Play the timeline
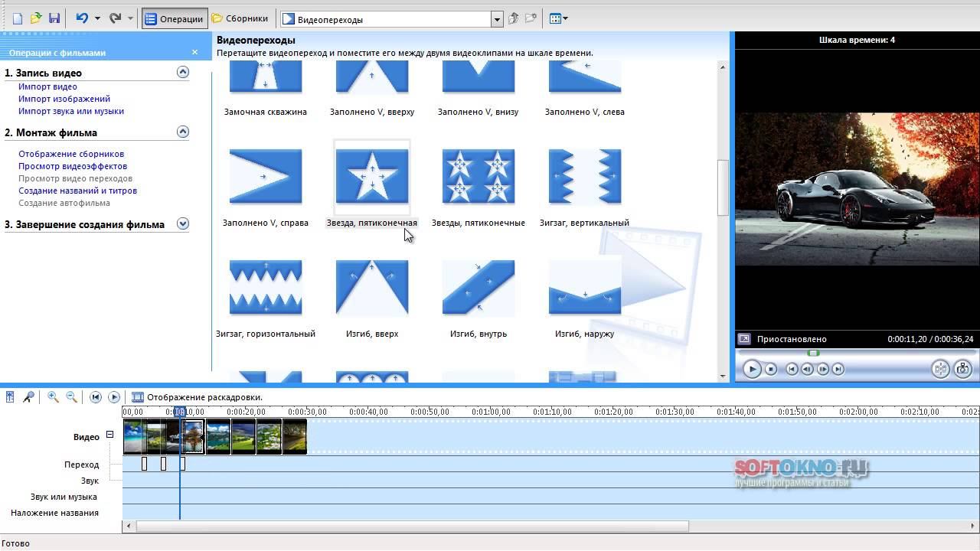 114,397
